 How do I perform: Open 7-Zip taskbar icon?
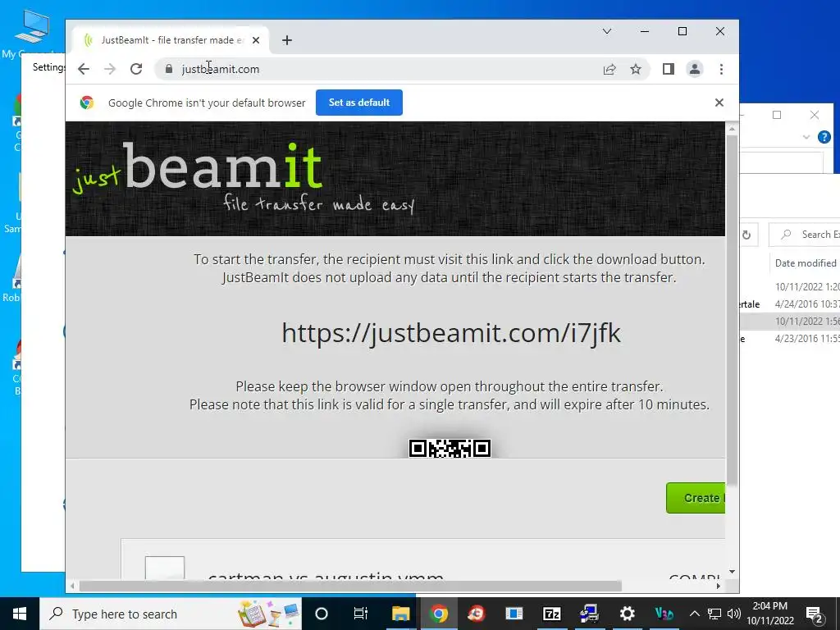coord(552,614)
